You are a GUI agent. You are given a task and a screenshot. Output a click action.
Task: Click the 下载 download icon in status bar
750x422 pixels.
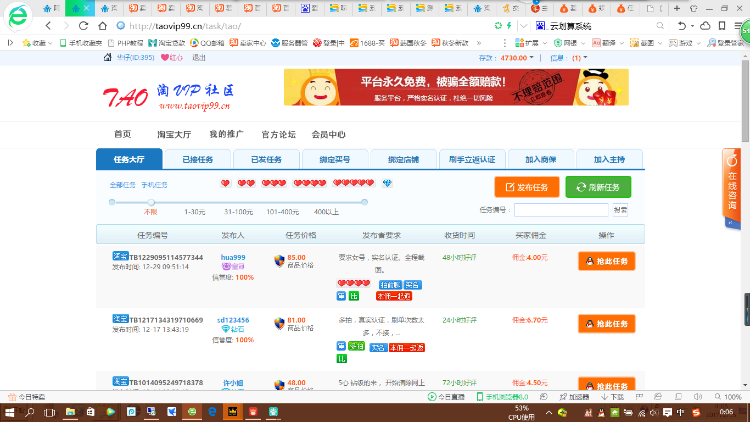605,397
